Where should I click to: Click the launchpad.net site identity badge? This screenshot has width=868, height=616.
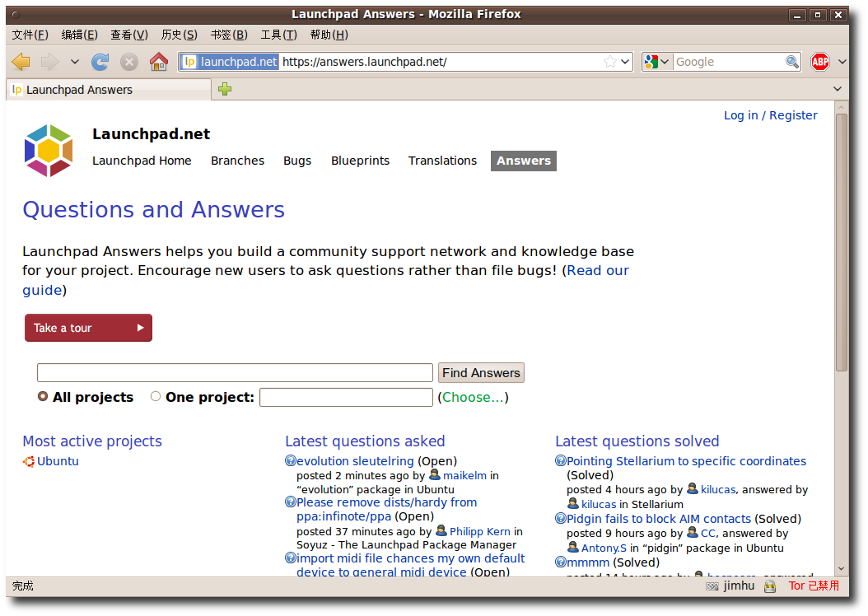[x=231, y=62]
